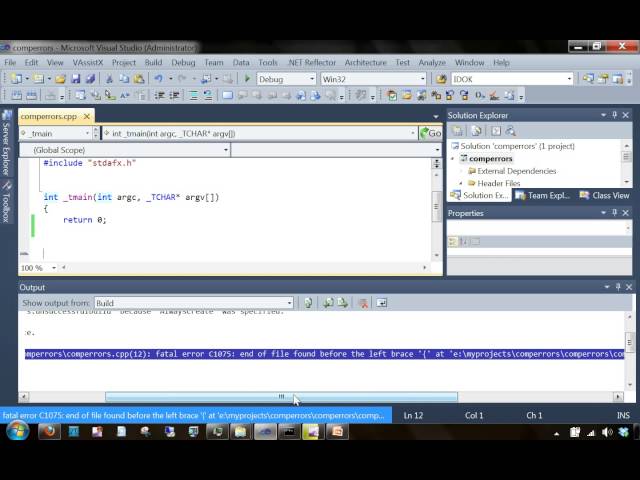
Task: Open the Server Explorer side tab
Action: [x=6, y=143]
